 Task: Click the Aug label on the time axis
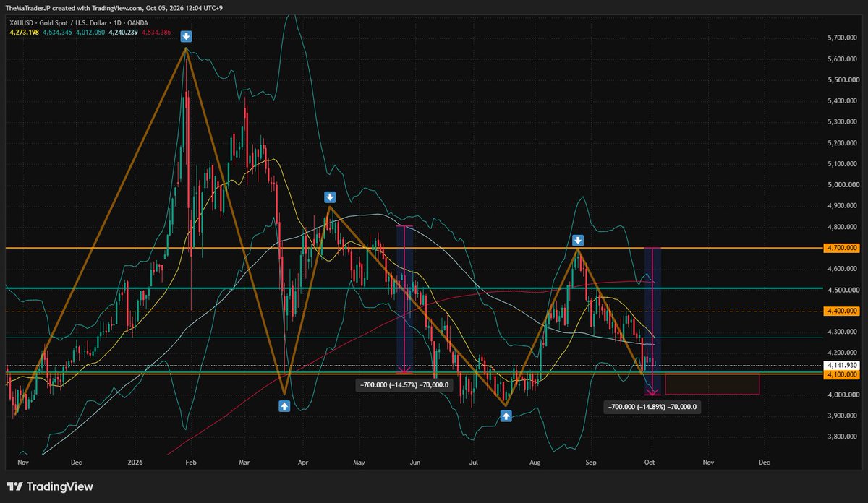535,461
